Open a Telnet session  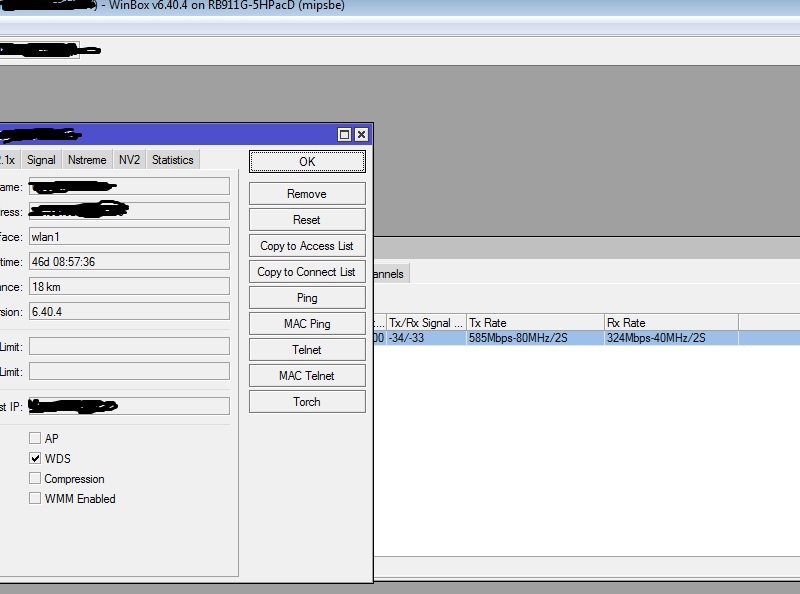click(x=307, y=350)
